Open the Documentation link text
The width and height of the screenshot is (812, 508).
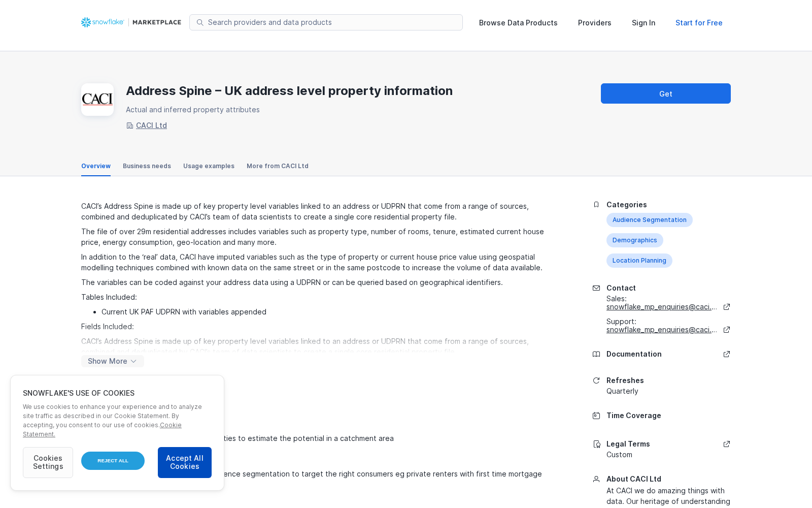(x=634, y=354)
